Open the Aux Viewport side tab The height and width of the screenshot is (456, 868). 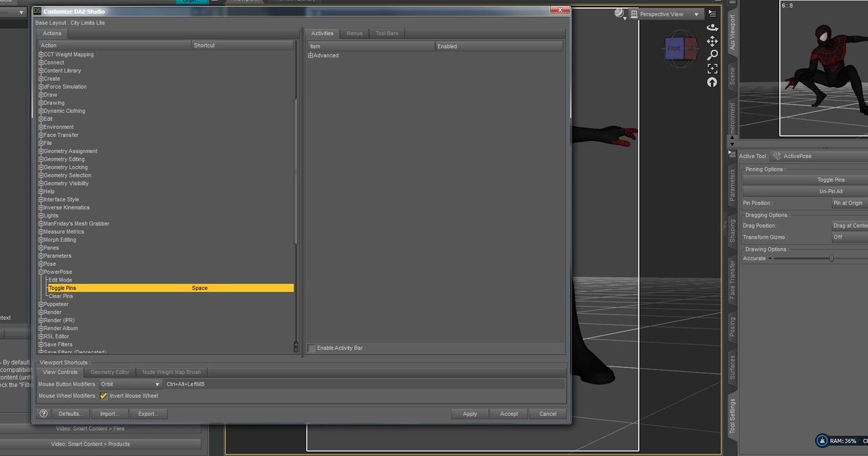click(732, 33)
